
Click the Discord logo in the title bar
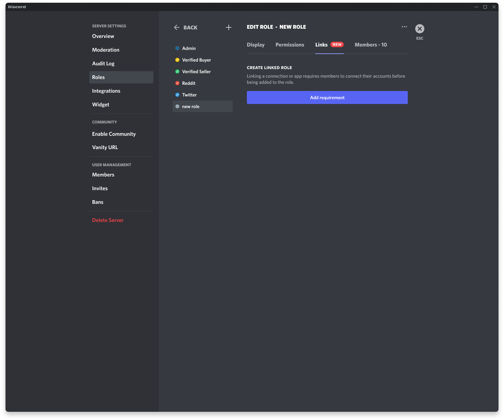click(17, 6)
